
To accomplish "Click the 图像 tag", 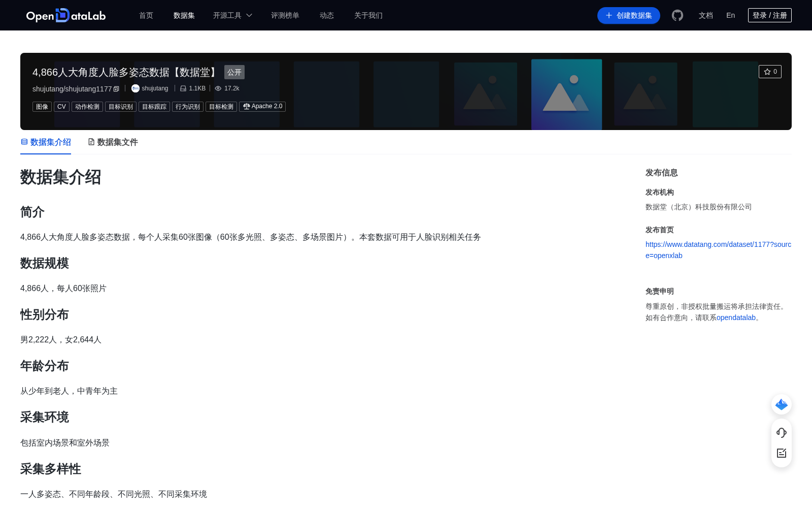I will coord(42,107).
